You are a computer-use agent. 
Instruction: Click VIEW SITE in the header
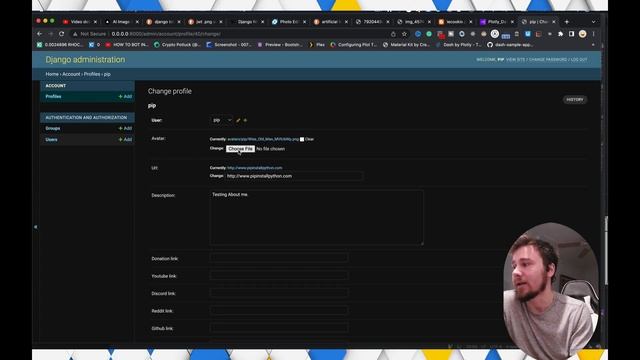pos(516,60)
